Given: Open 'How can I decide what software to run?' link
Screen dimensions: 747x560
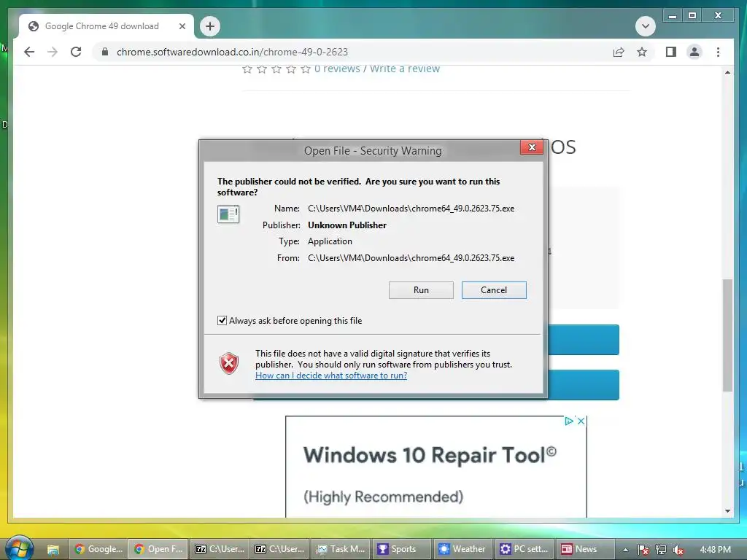Looking at the screenshot, I should (x=331, y=376).
